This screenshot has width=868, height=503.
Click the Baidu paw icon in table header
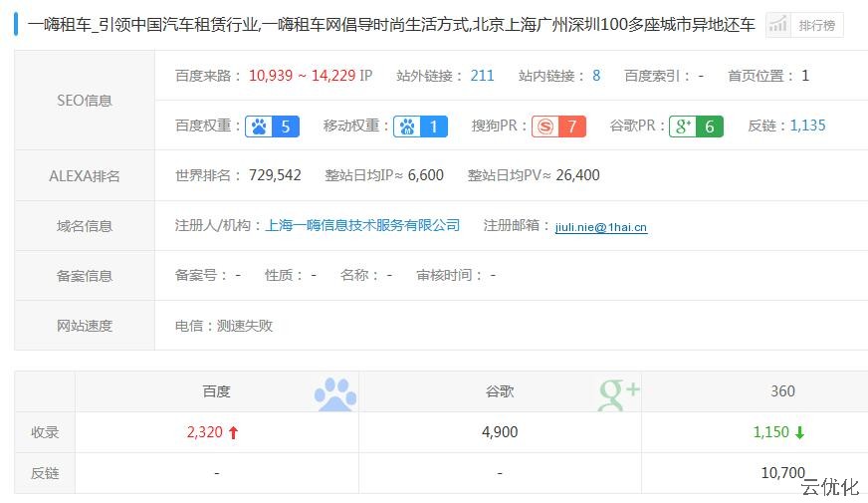pos(334,394)
